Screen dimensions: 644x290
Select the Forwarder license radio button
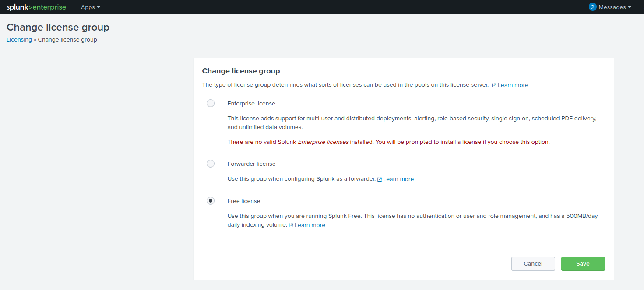point(211,164)
